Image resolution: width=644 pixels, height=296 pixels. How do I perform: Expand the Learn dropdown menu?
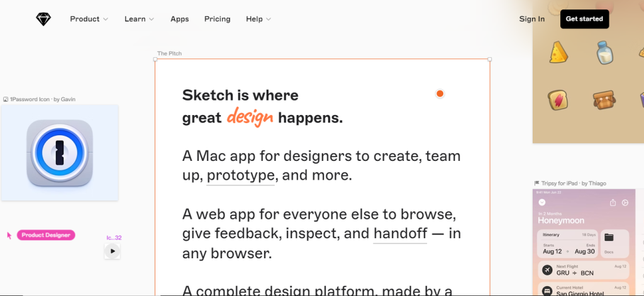pos(139,19)
